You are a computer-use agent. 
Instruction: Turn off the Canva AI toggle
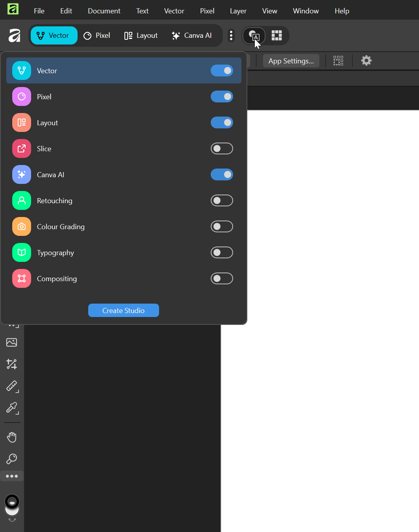(x=222, y=175)
